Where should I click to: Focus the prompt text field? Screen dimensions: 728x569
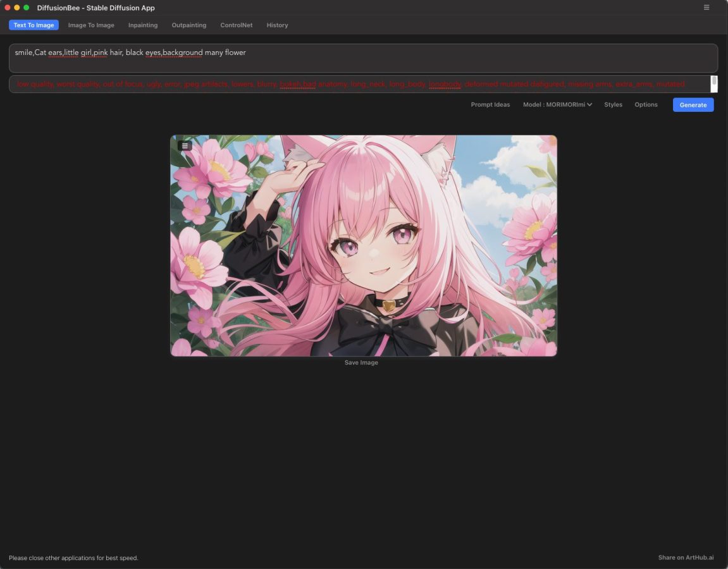(x=363, y=58)
